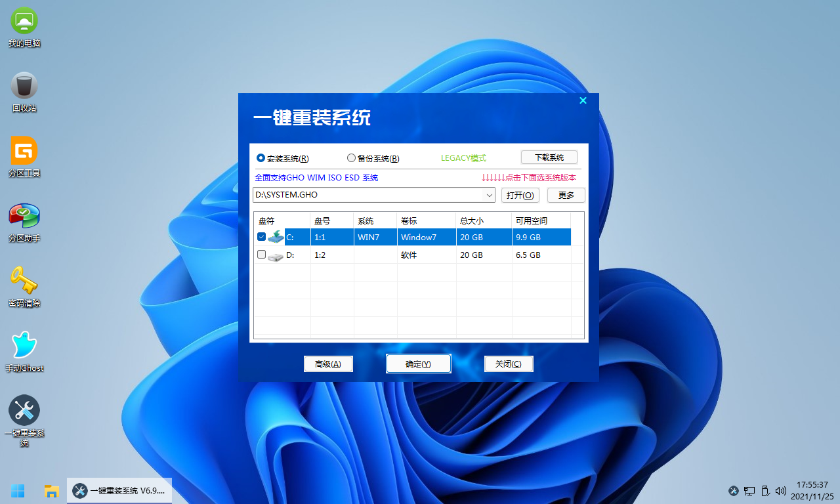This screenshot has width=840, height=504.
Task: Click the C: drive icon in the list
Action: 276,237
